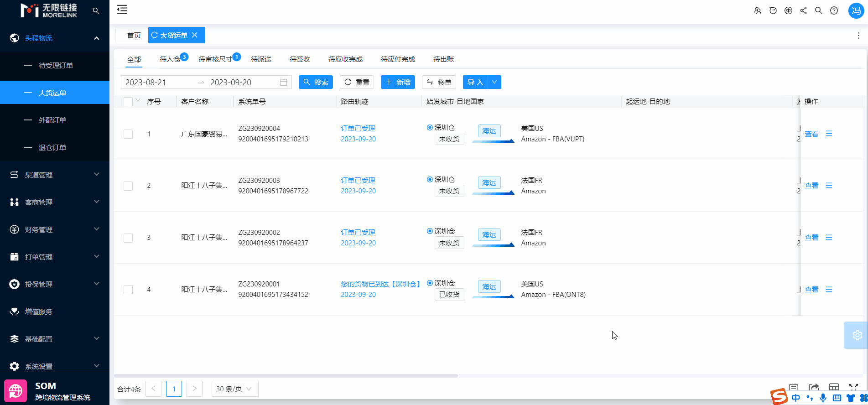
Task: Click the smiley chat bubble icon
Action: (773, 10)
